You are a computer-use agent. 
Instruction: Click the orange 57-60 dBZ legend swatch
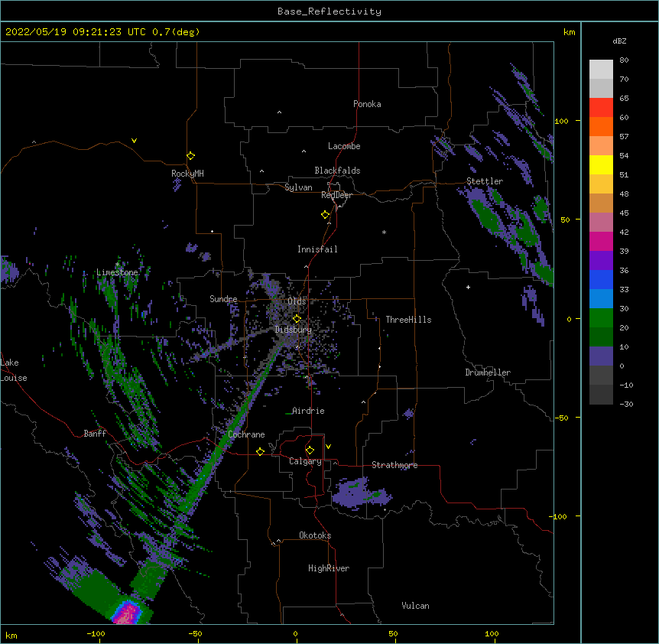[601, 126]
